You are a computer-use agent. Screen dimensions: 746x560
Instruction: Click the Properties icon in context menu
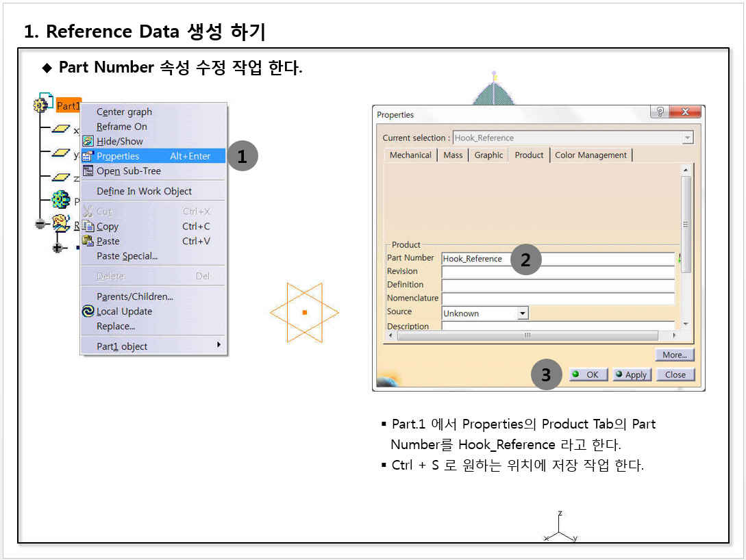coord(88,156)
